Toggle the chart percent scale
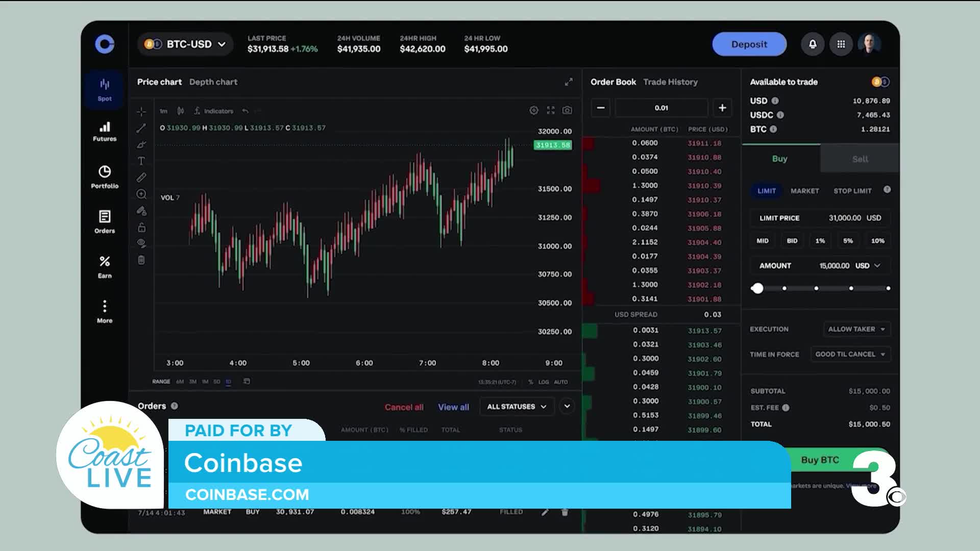The image size is (980, 551). 531,382
